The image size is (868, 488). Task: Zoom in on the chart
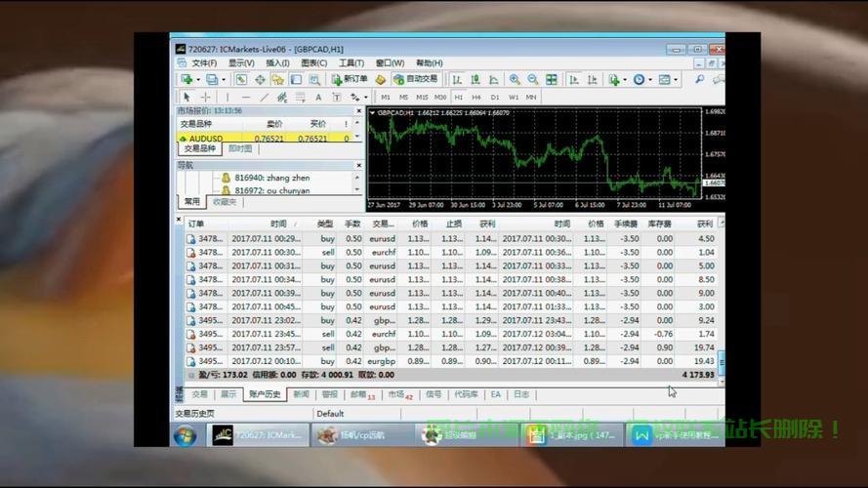tap(515, 80)
